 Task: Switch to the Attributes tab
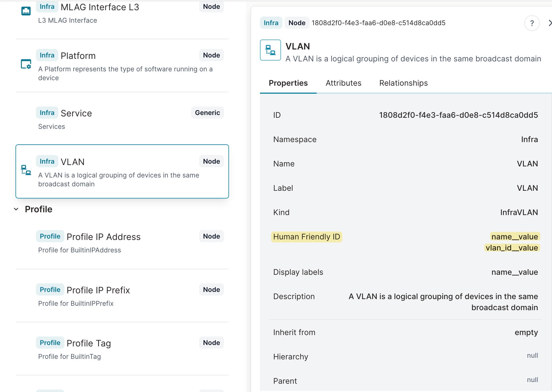point(343,83)
